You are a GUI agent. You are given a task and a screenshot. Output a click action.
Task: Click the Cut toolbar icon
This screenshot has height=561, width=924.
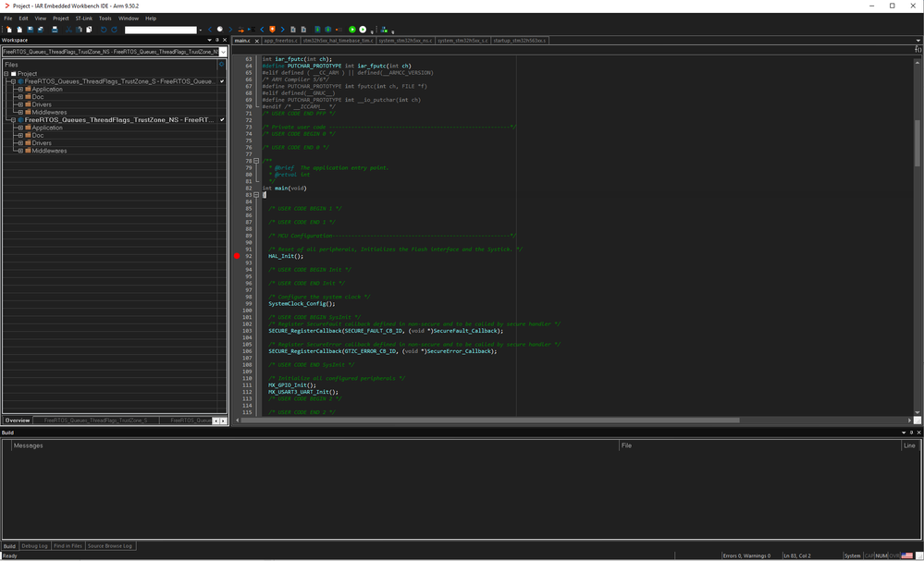[x=69, y=30]
